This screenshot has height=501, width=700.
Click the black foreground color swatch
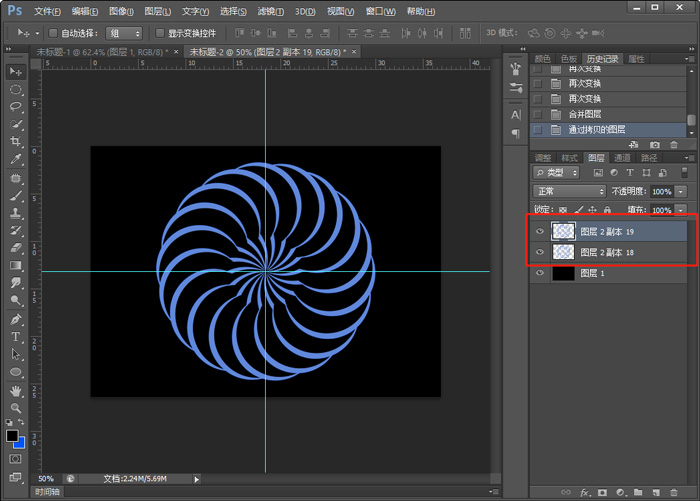(x=12, y=436)
